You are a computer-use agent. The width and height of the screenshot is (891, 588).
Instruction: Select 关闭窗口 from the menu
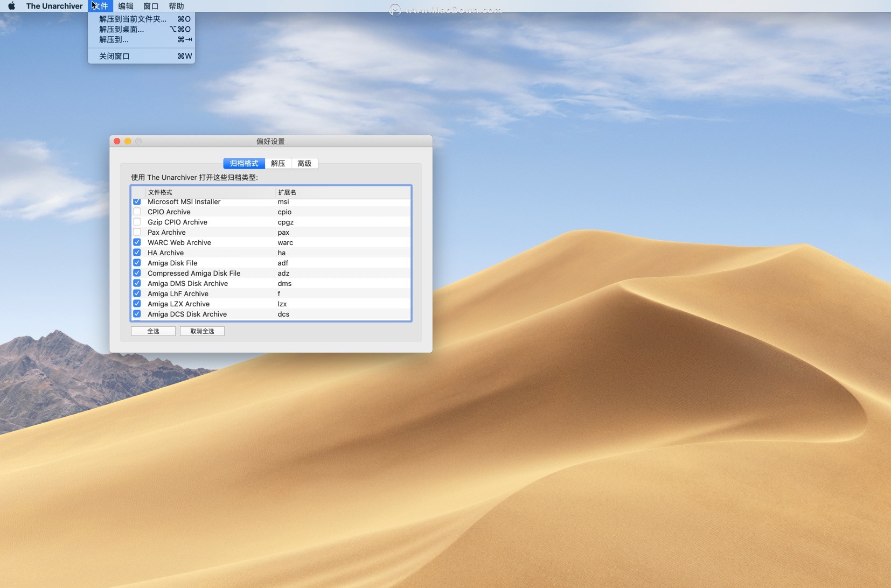tap(114, 56)
